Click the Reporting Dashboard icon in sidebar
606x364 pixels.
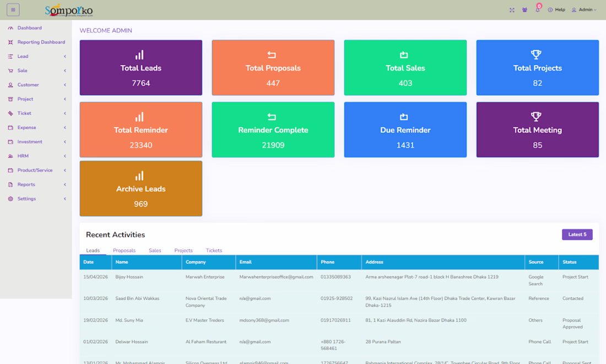[10, 42]
